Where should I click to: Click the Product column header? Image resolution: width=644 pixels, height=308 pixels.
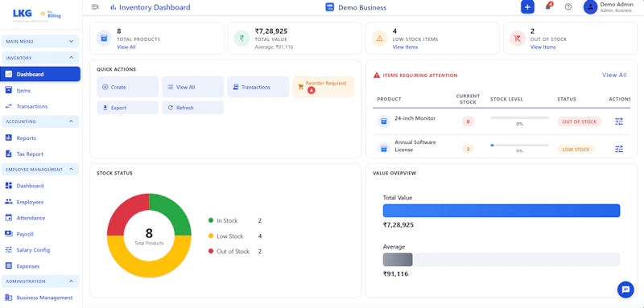389,99
